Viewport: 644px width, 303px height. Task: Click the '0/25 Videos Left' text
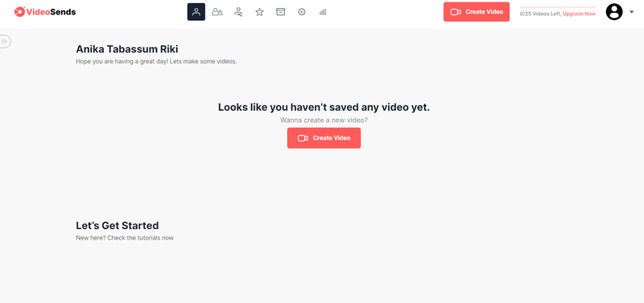coord(540,14)
